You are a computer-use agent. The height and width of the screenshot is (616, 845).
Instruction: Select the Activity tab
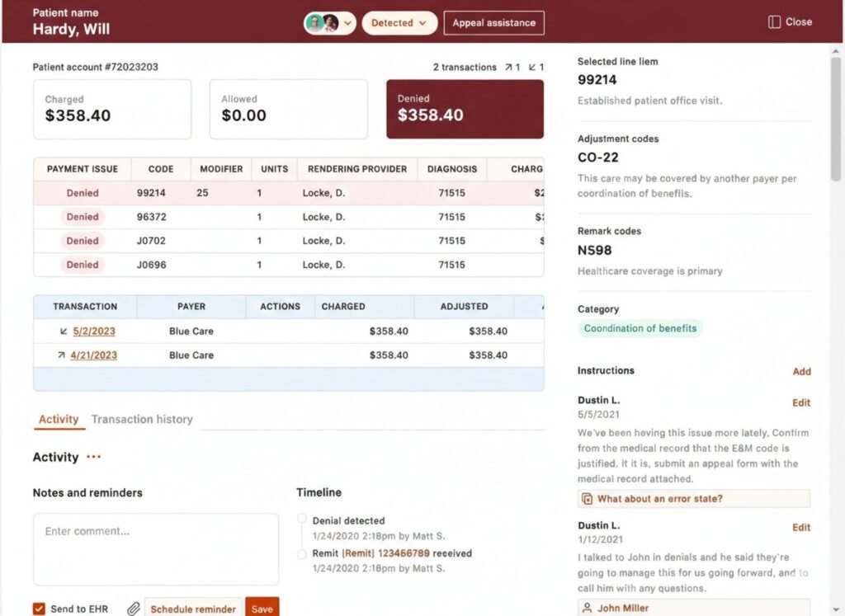(x=59, y=419)
